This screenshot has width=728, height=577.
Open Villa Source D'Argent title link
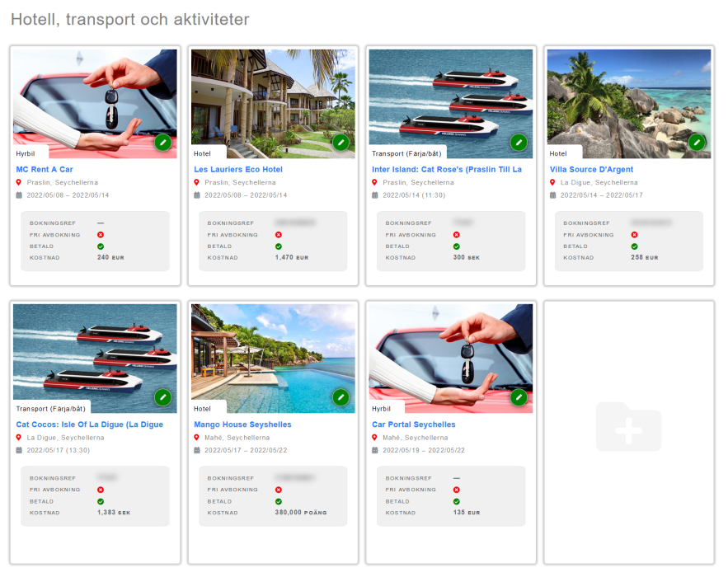591,170
